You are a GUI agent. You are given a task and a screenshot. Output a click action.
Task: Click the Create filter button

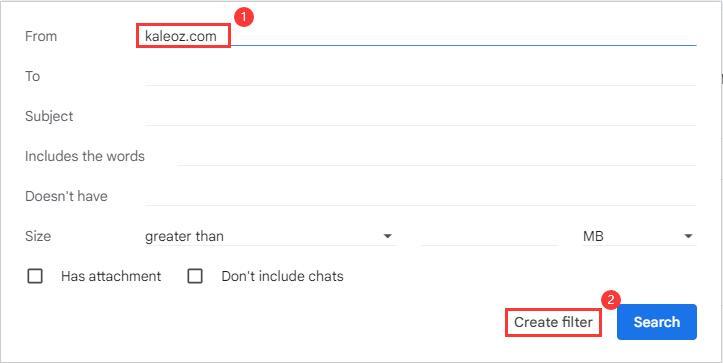(553, 322)
